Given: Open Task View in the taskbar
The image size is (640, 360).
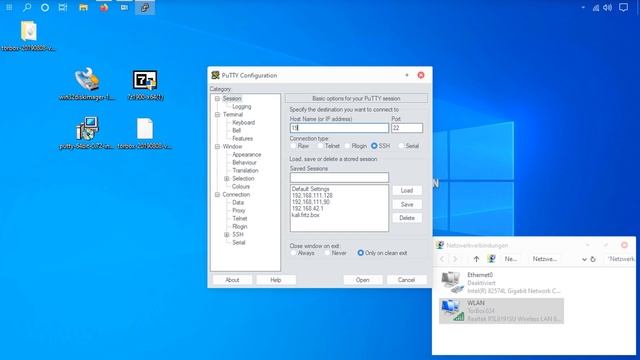Looking at the screenshot, I should pyautogui.click(x=63, y=7).
